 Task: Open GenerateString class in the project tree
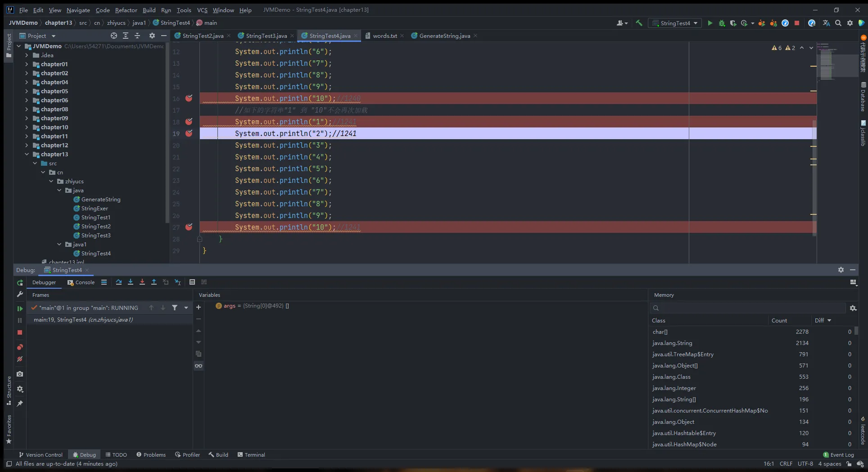[x=100, y=199]
